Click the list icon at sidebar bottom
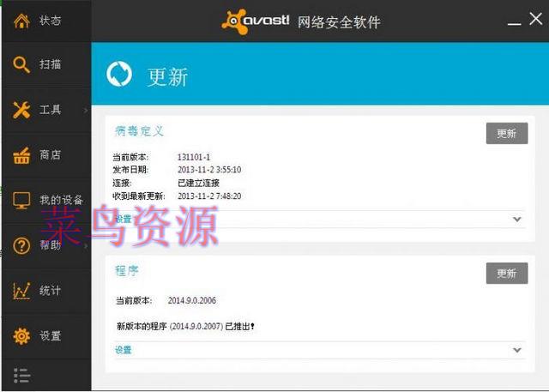This screenshot has height=392, width=549. (x=21, y=376)
